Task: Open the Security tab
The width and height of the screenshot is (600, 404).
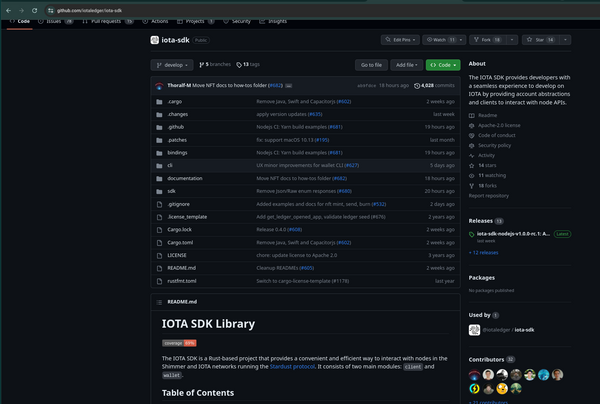Action: tap(236, 21)
